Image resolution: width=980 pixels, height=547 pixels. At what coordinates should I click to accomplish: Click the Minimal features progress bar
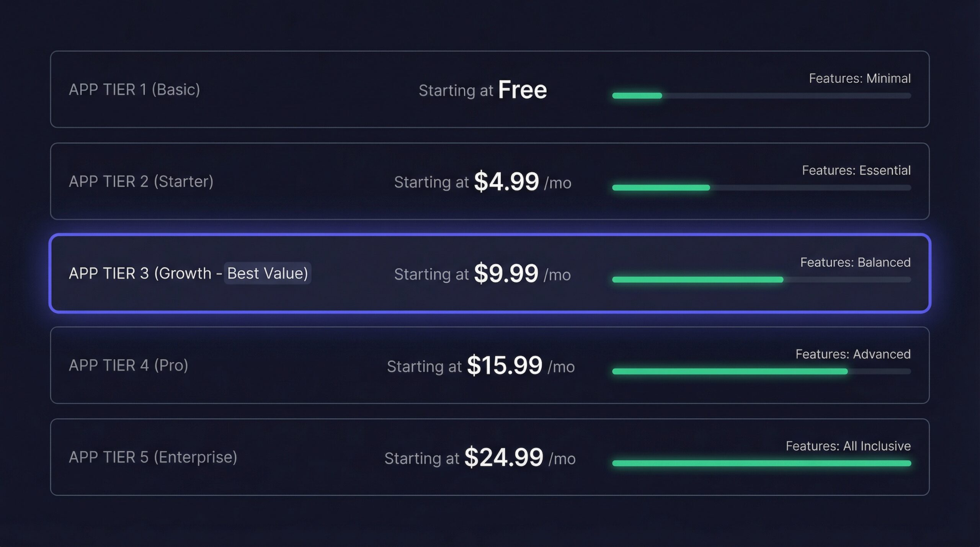point(761,96)
